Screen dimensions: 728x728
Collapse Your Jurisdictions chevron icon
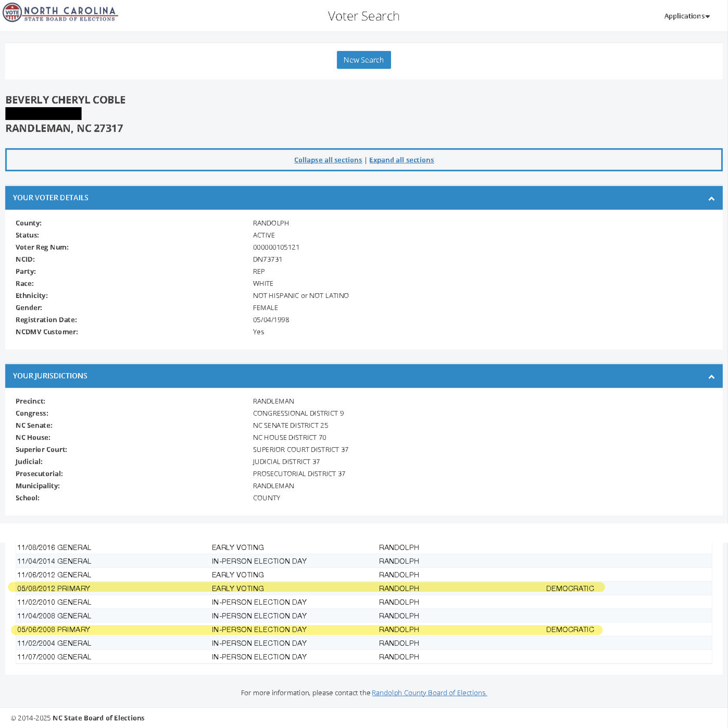pyautogui.click(x=711, y=377)
